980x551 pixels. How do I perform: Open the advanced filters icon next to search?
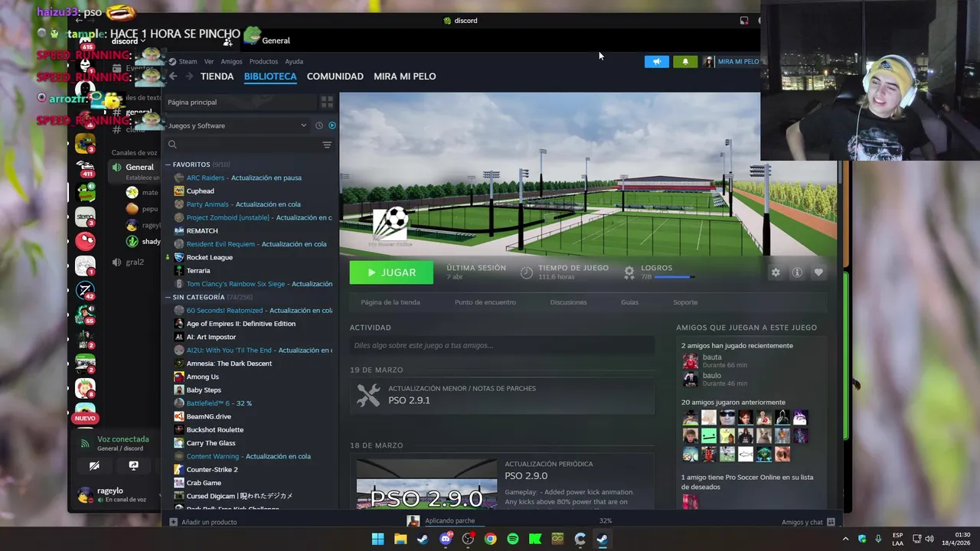[327, 145]
